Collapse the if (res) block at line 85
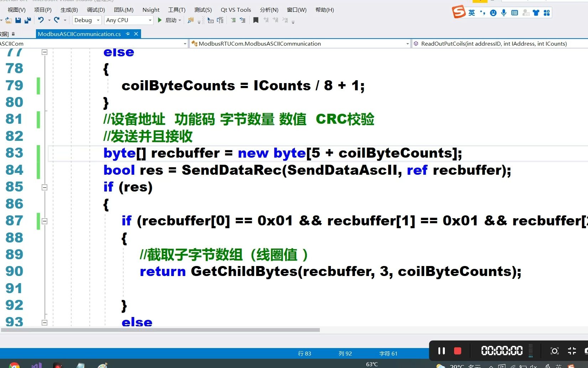The image size is (588, 368). point(45,187)
